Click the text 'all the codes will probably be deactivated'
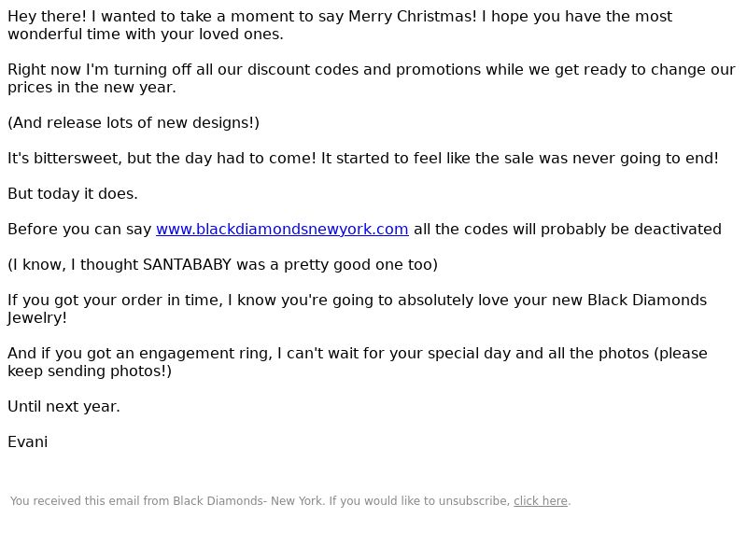747x560 pixels. (x=568, y=229)
